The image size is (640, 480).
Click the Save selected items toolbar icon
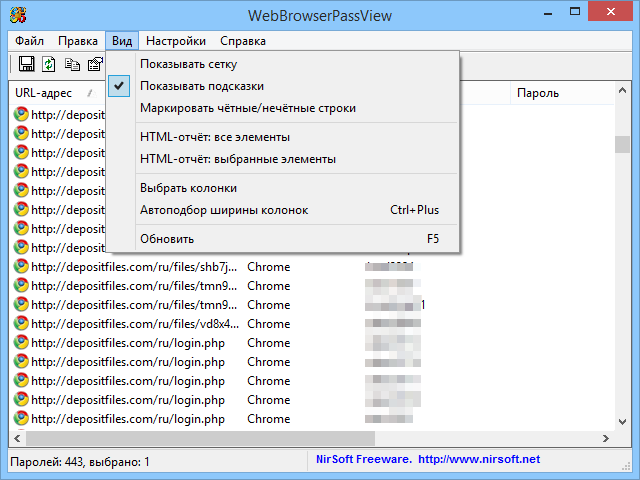coord(27,64)
